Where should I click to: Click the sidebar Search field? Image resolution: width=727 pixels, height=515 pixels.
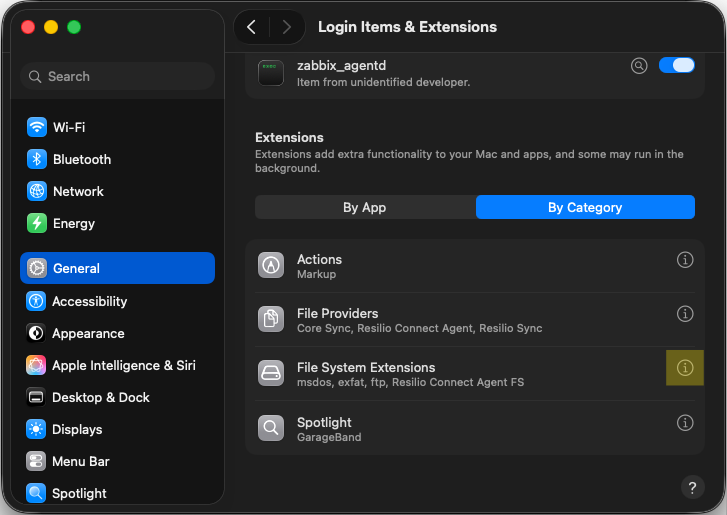(x=117, y=76)
